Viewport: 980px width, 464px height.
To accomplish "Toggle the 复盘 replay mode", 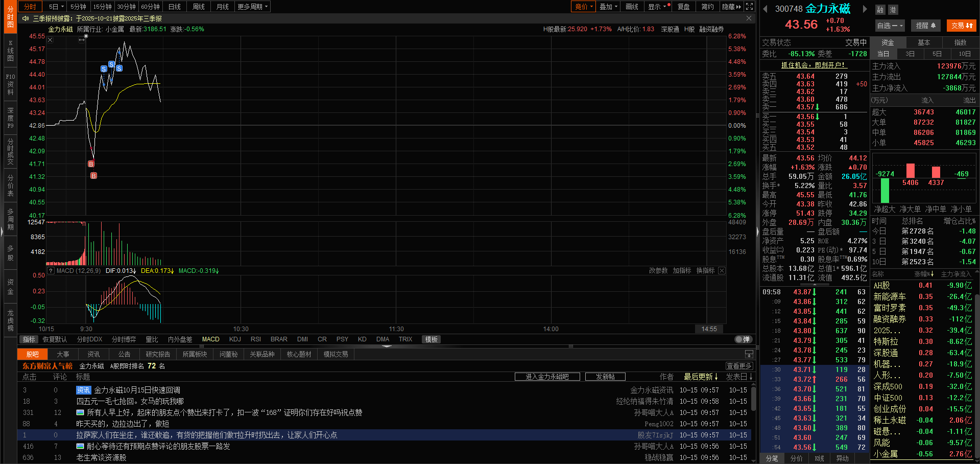I will click(x=684, y=7).
